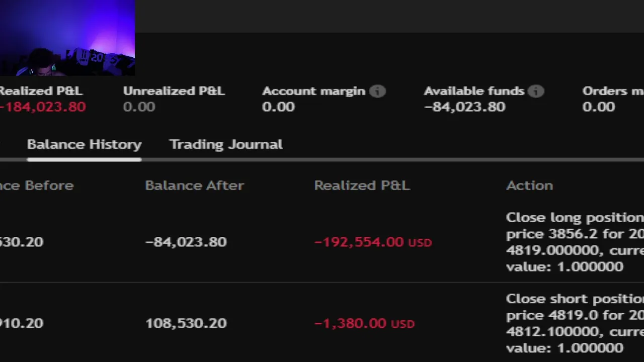The image size is (644, 362).
Task: Click the Orders margin 0.00 value
Action: pyautogui.click(x=598, y=107)
